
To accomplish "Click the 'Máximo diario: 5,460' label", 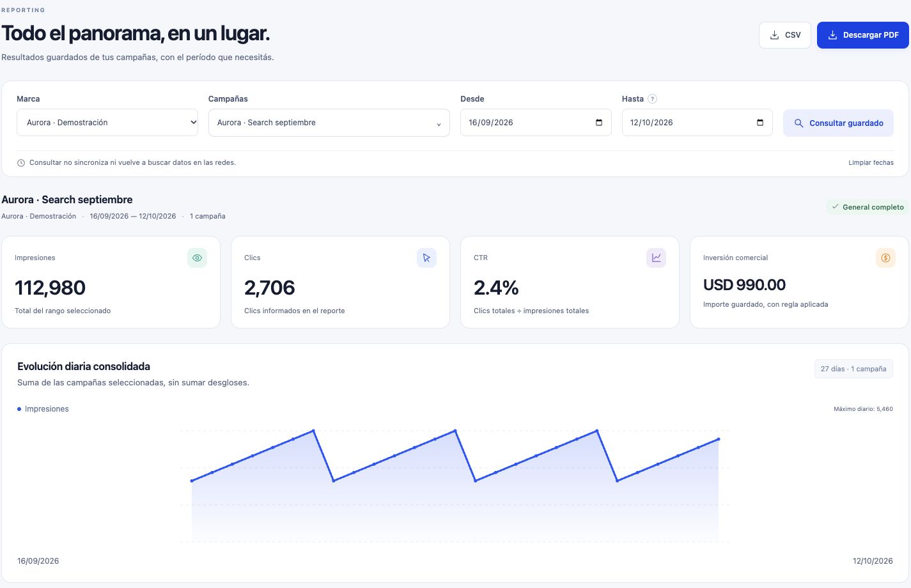I will [x=863, y=409].
